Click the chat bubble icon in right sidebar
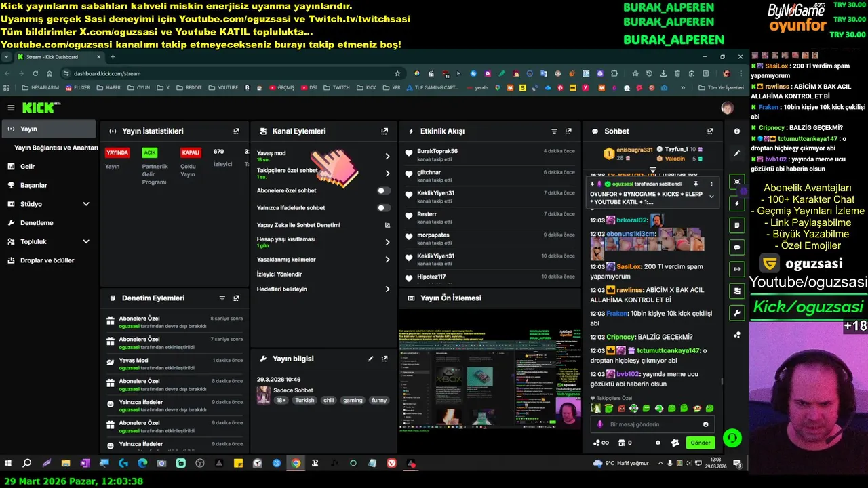868x488 pixels. [x=737, y=247]
